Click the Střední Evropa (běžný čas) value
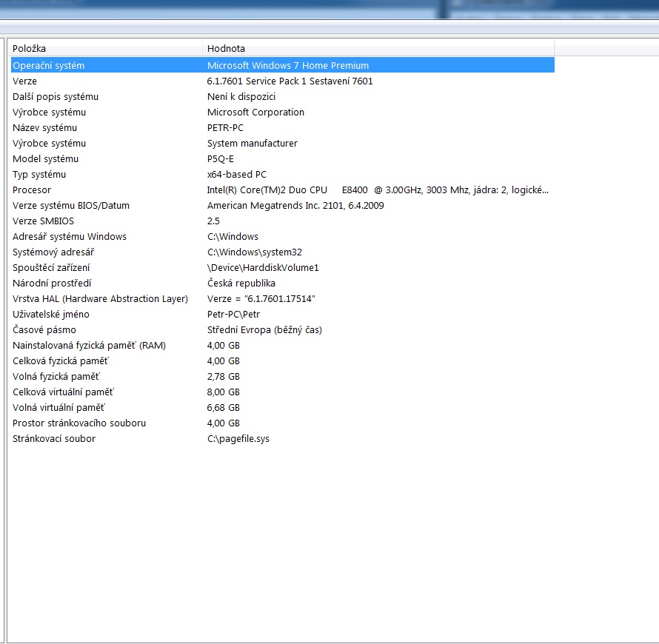The height and width of the screenshot is (644, 659). [265, 329]
